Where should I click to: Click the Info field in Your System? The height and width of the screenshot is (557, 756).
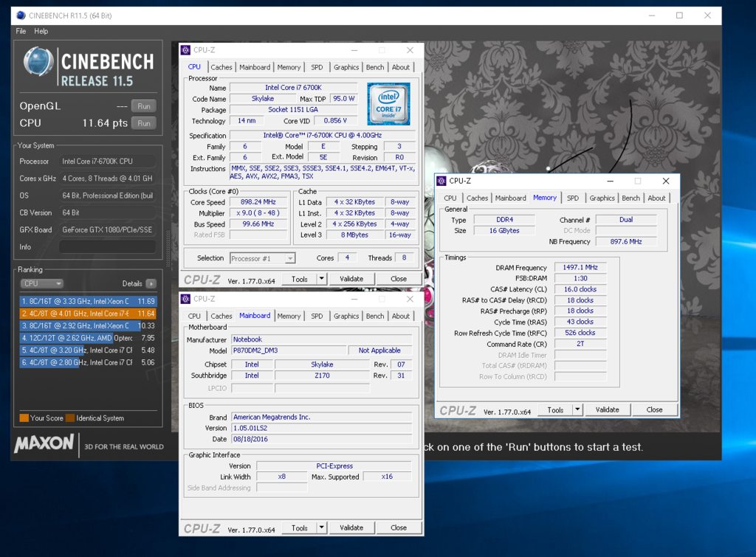pos(108,247)
